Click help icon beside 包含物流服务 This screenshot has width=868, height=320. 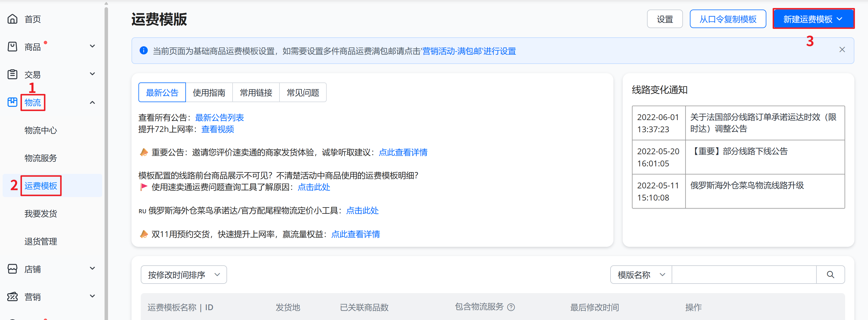(511, 307)
